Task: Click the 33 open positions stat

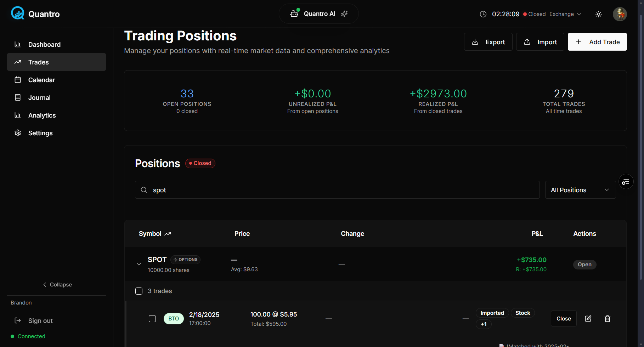Action: pyautogui.click(x=187, y=93)
